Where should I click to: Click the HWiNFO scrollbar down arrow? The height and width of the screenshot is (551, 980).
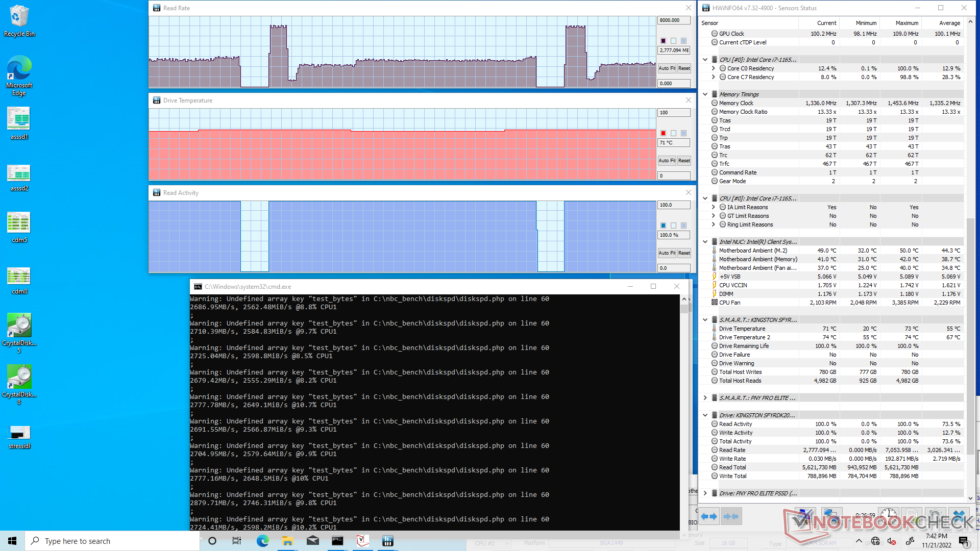click(x=970, y=498)
